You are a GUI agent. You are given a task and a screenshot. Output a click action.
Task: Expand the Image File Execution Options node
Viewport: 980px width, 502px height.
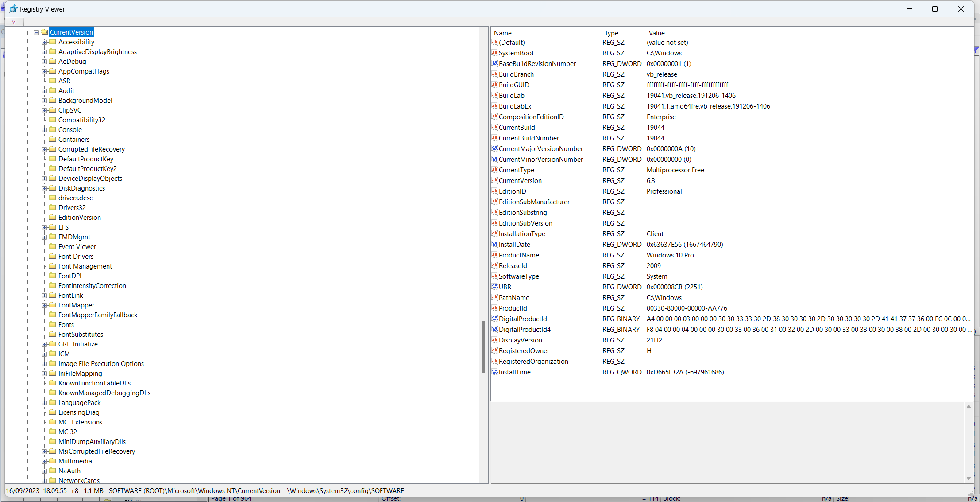pyautogui.click(x=44, y=364)
